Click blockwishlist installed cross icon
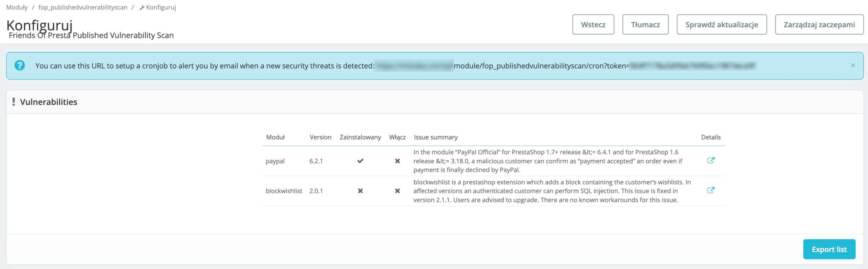Screen dimensions: 868x269 [360, 191]
